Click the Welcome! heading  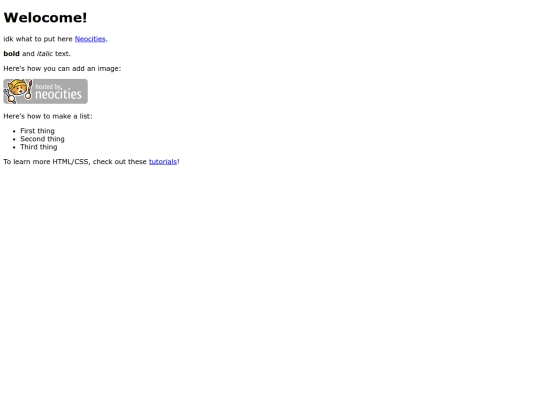[45, 18]
